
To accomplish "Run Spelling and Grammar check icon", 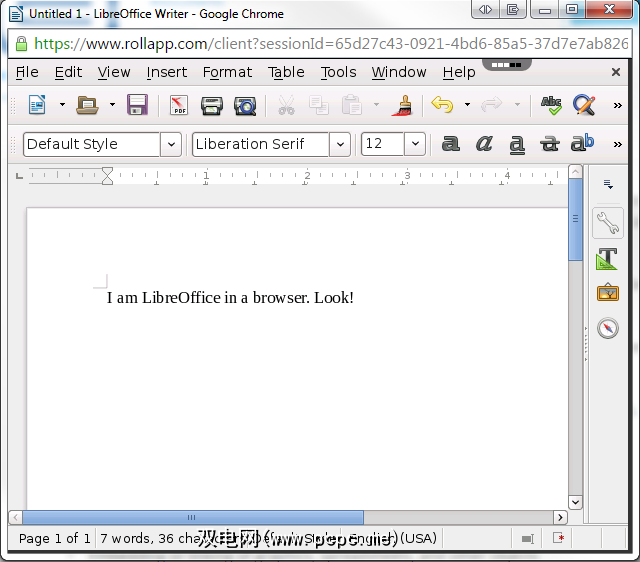I will (551, 105).
